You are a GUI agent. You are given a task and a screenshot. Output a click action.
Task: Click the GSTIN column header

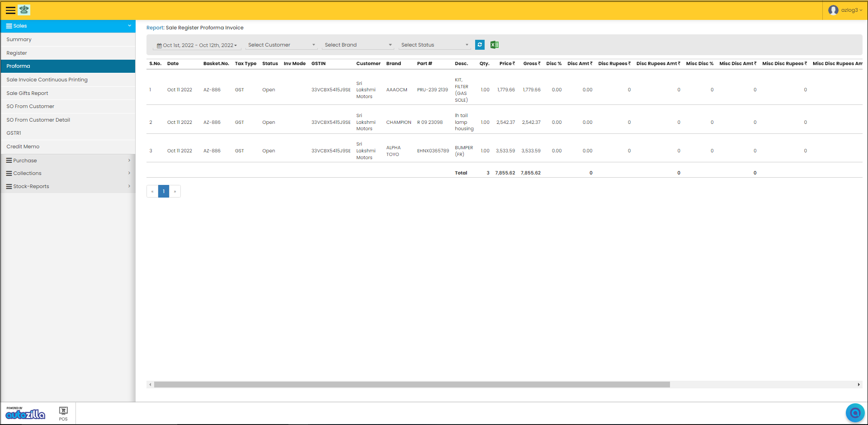tap(318, 64)
